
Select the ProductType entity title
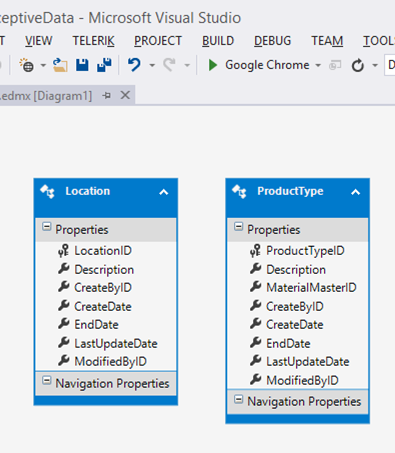tap(290, 191)
